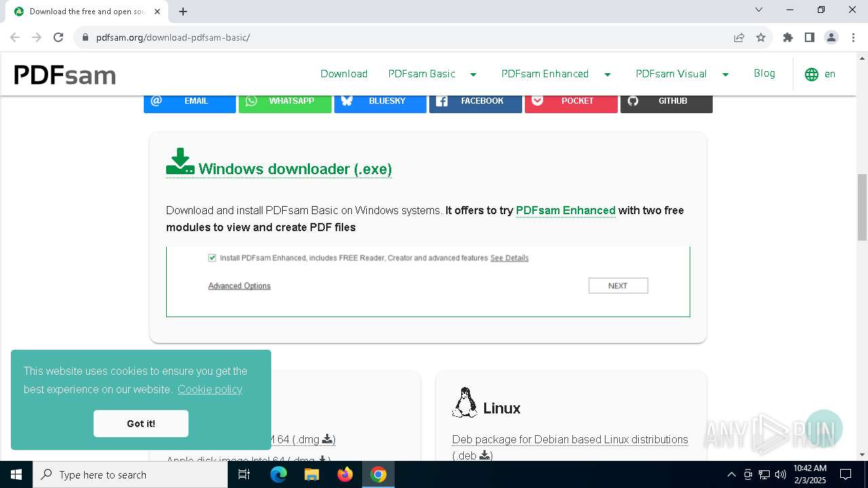868x488 pixels.
Task: Open the Windows Start menu
Action: (x=16, y=474)
